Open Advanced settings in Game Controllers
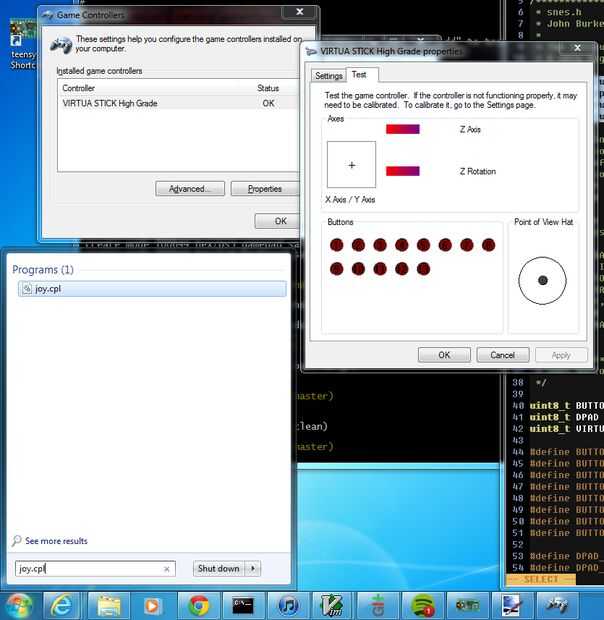The width and height of the screenshot is (604, 620). click(x=190, y=189)
